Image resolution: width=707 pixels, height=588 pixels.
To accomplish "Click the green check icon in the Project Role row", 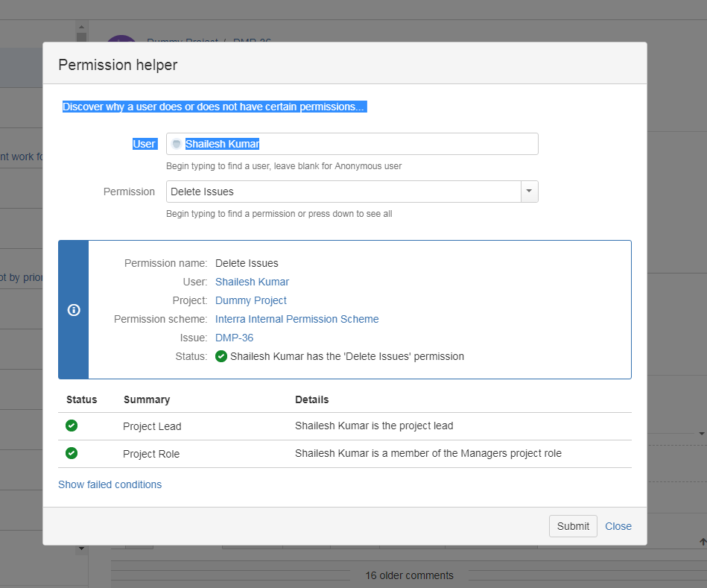I will point(72,452).
